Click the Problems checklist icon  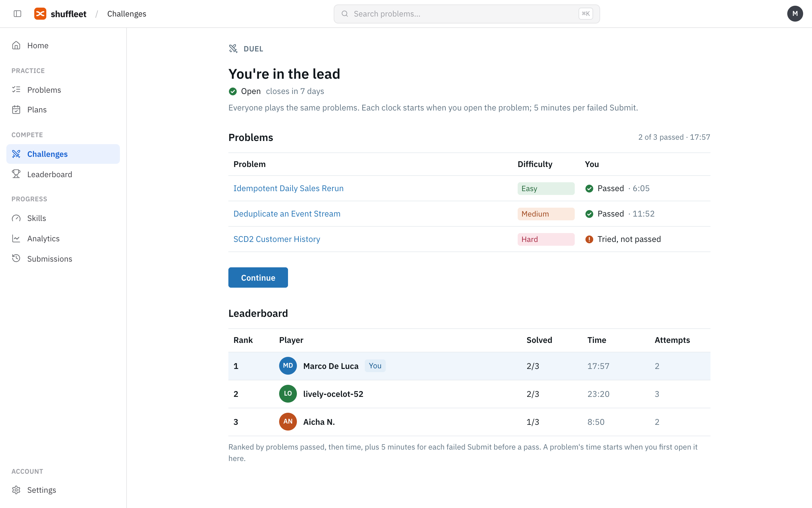click(16, 90)
